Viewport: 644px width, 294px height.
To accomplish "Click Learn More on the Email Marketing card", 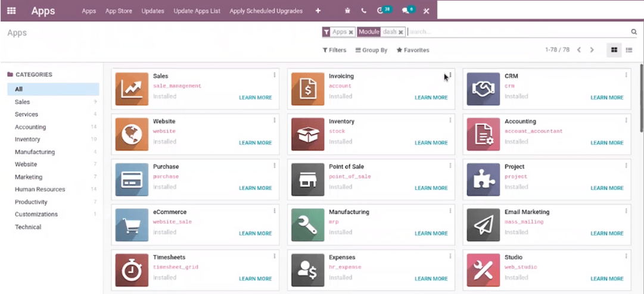I will 607,233.
